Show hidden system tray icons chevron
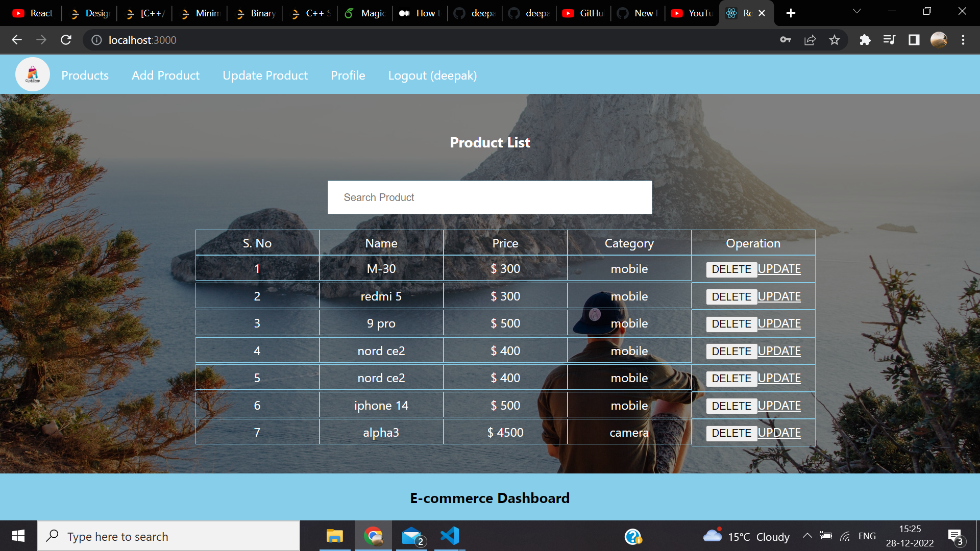Viewport: 980px width, 551px height. (x=807, y=536)
